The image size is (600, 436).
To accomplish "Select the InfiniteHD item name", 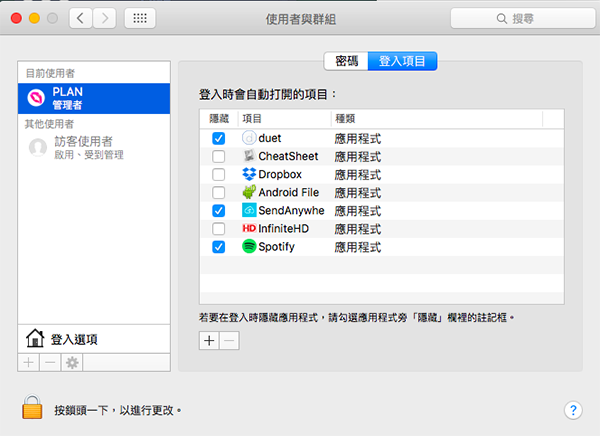I will coord(284,229).
